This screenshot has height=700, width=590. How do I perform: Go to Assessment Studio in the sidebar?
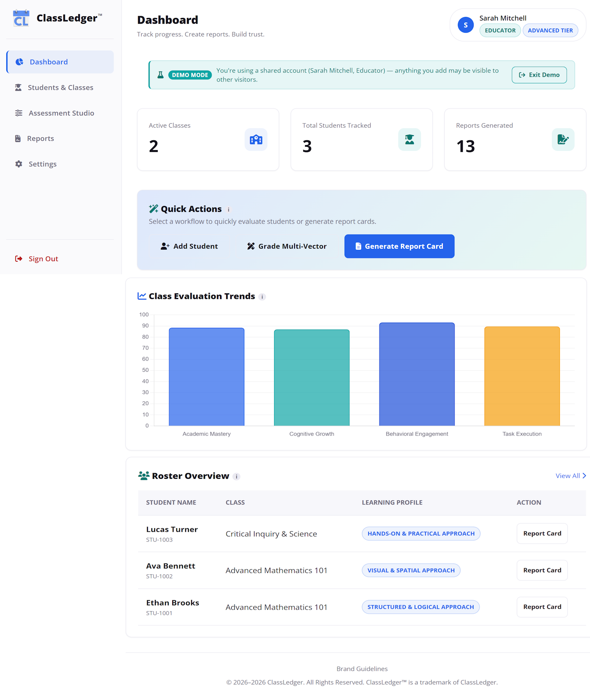coord(60,113)
